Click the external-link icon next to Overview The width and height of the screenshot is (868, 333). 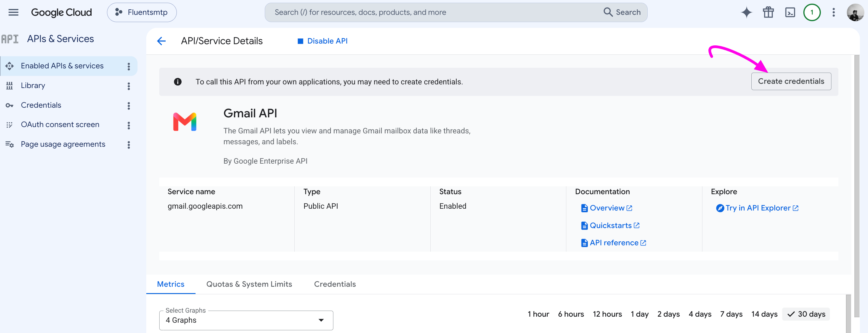click(629, 208)
